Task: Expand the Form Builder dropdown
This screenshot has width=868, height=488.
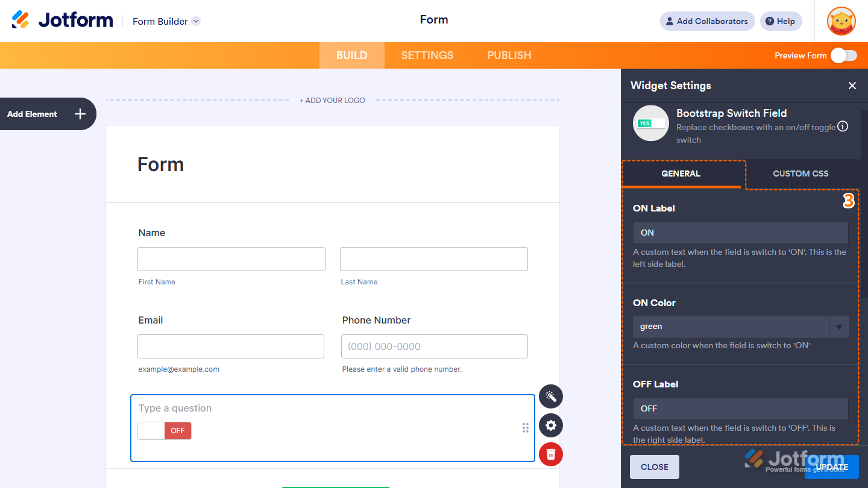Action: [x=195, y=21]
